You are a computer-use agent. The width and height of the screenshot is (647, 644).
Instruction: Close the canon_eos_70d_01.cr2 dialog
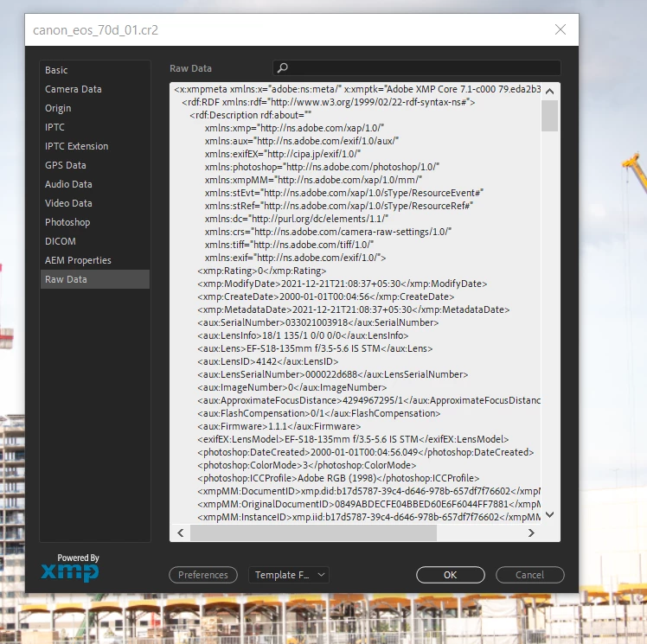point(561,29)
